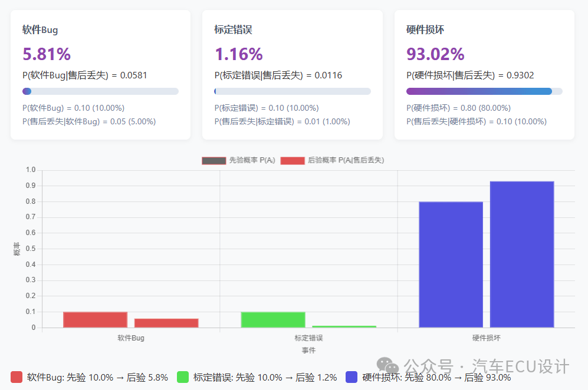
Task: Click the 标定错误 card title
Action: click(233, 30)
